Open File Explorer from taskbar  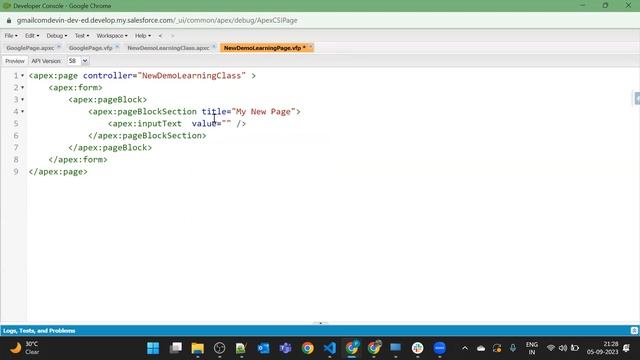pos(198,348)
